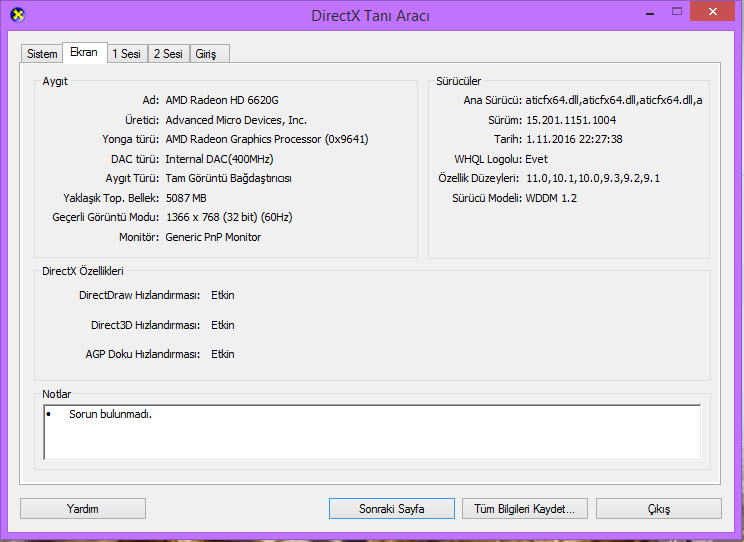This screenshot has width=744, height=542.
Task: Click the DirectX Tanı Aracı window title
Action: [x=371, y=16]
